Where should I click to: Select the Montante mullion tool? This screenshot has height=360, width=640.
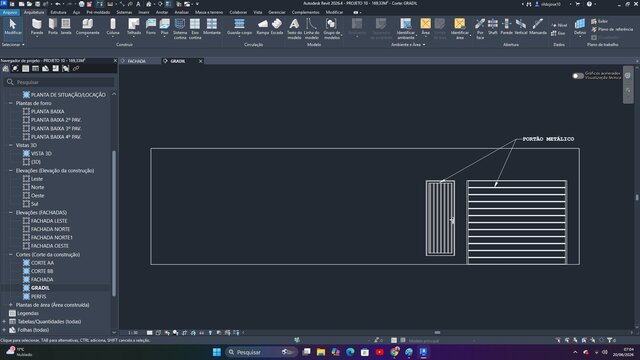click(212, 27)
